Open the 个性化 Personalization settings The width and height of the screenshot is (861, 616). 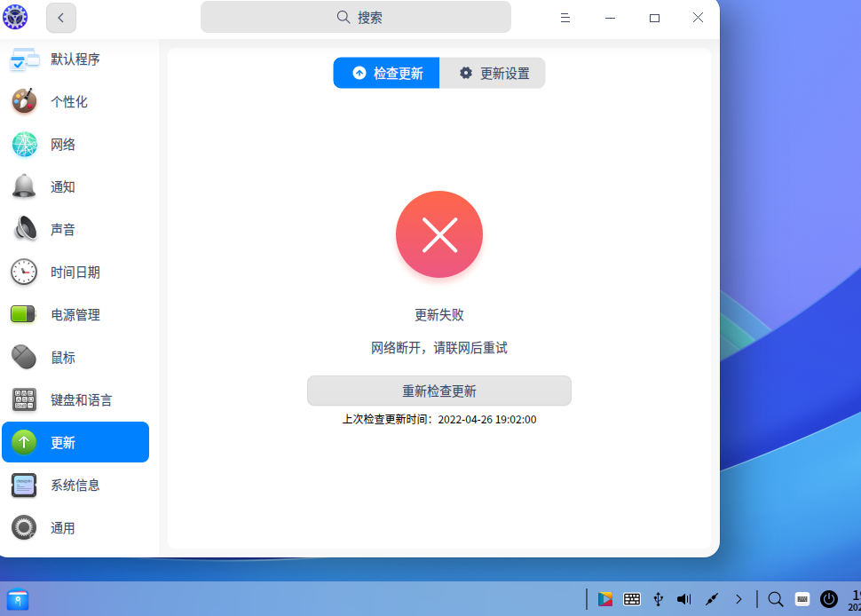[75, 101]
